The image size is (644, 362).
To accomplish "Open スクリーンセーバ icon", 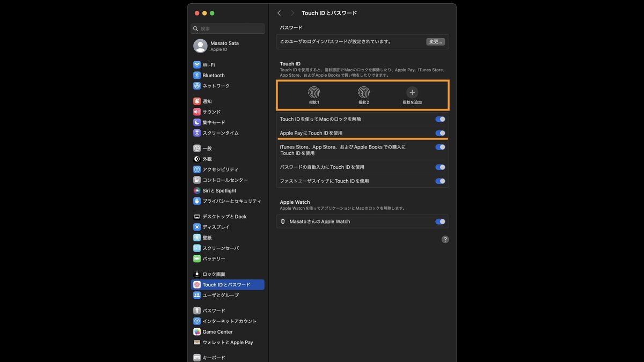I will click(x=197, y=248).
